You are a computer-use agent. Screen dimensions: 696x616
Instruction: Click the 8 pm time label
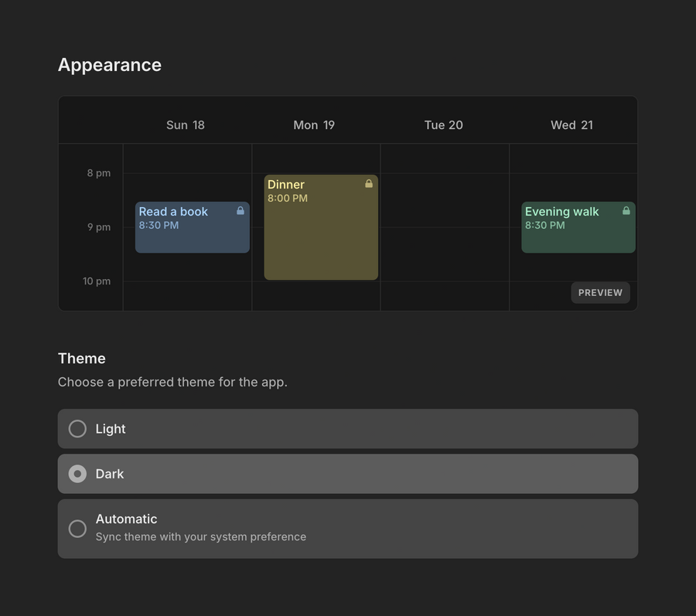[99, 173]
